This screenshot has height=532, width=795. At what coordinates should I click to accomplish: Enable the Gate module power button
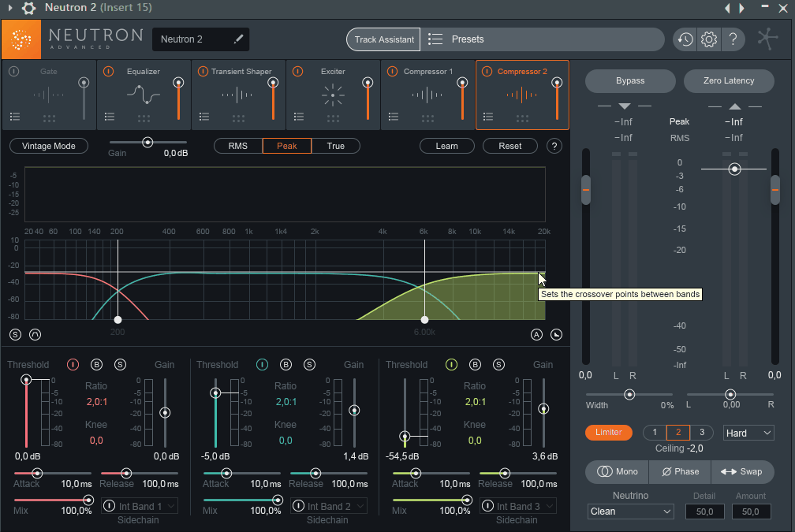point(13,72)
